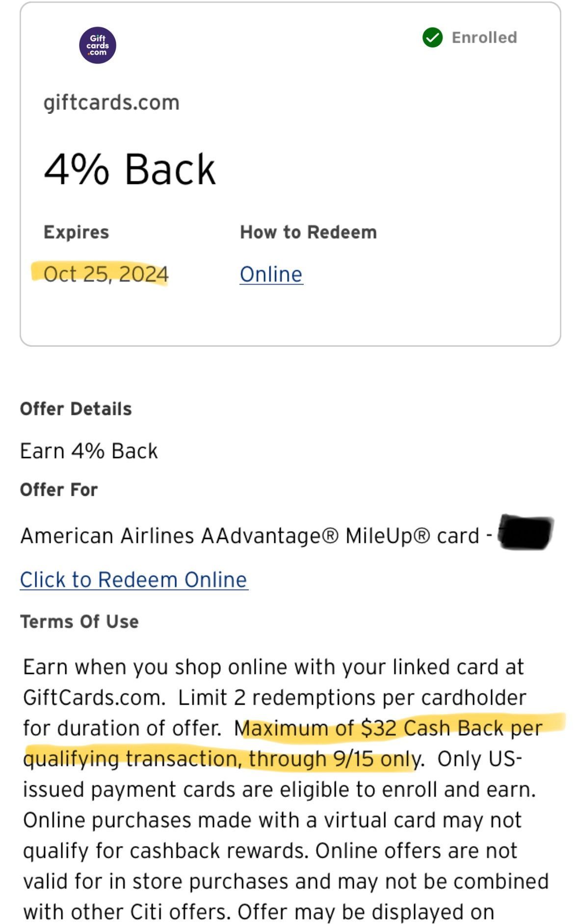Click the giftcards.com merchant name

[111, 103]
